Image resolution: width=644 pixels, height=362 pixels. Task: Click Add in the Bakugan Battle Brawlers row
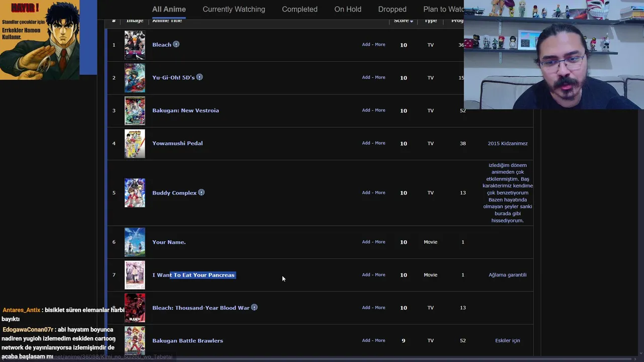tap(366, 340)
